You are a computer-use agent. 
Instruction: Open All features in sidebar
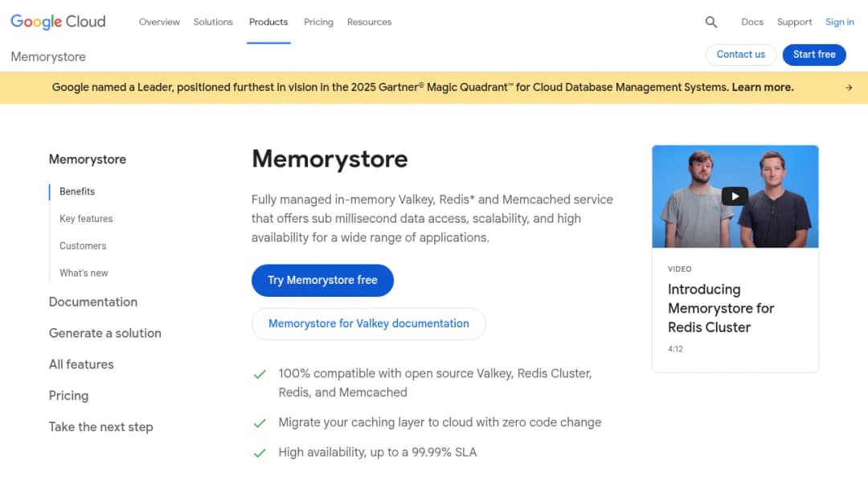(x=81, y=364)
